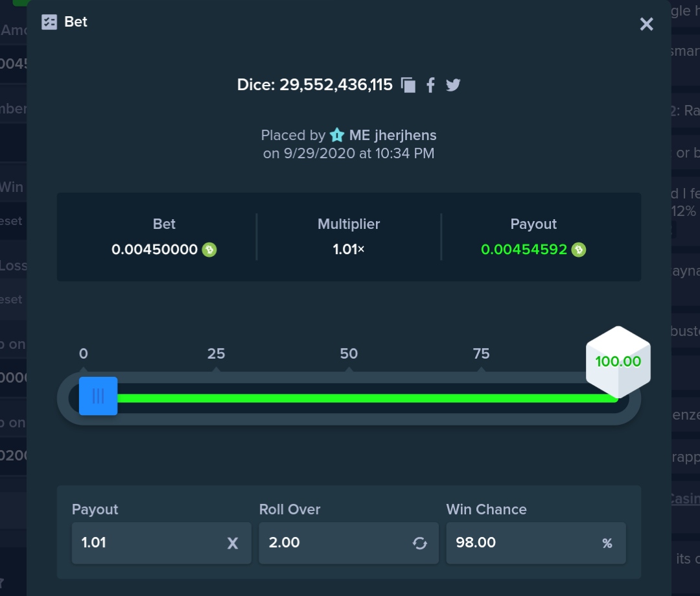Image resolution: width=700 pixels, height=596 pixels.
Task: Click the percent icon in the Win Chance field
Action: pos(607,543)
